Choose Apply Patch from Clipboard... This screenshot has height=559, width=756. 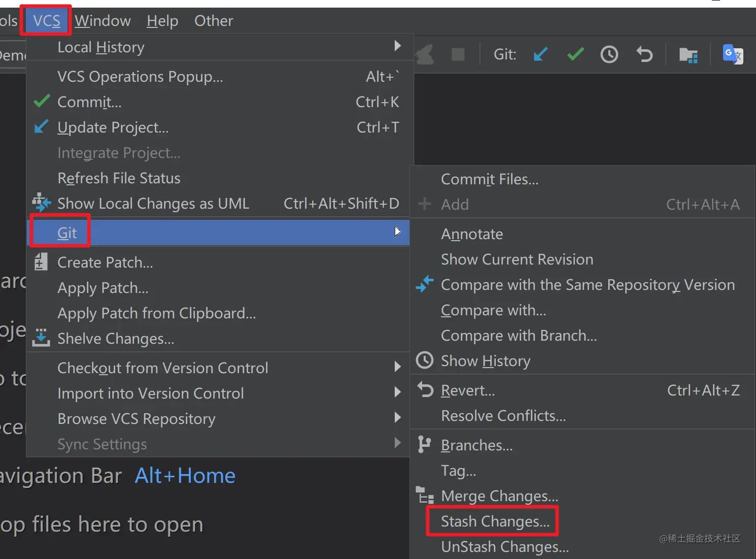click(218, 313)
